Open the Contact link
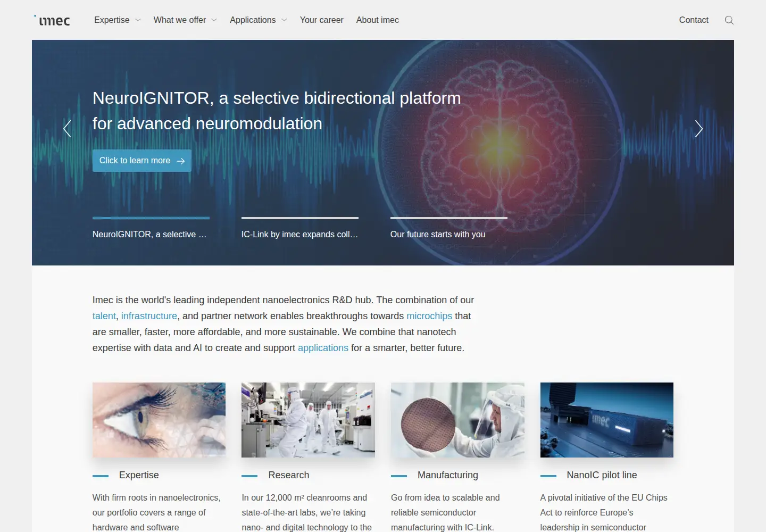Image resolution: width=766 pixels, height=532 pixels. point(694,20)
